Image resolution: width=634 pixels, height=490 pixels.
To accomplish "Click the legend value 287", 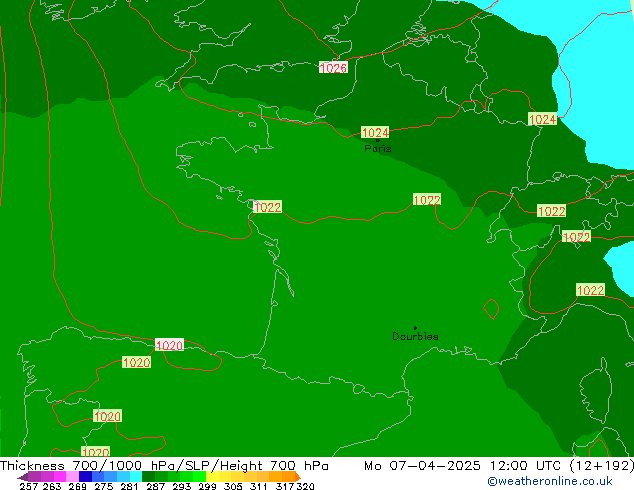I will click(155, 486).
